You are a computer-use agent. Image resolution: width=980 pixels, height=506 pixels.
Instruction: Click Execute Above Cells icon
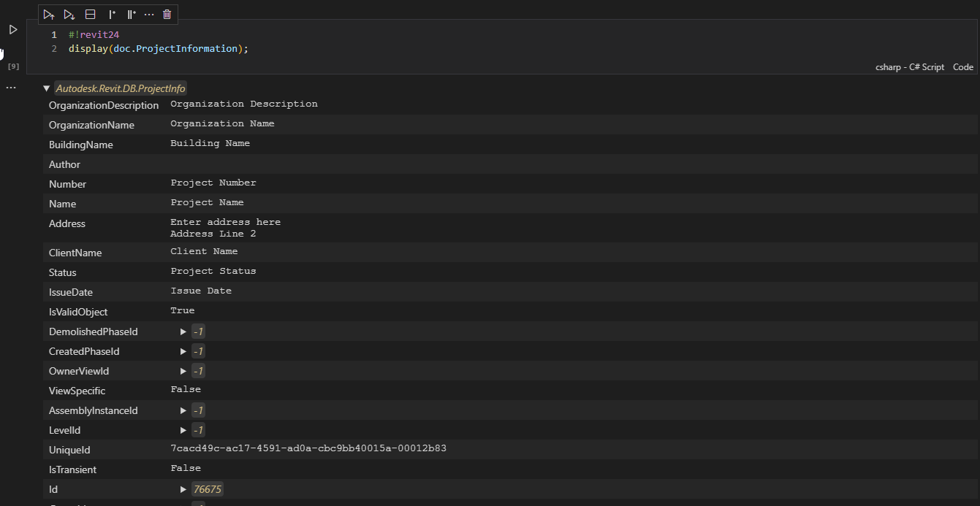49,14
